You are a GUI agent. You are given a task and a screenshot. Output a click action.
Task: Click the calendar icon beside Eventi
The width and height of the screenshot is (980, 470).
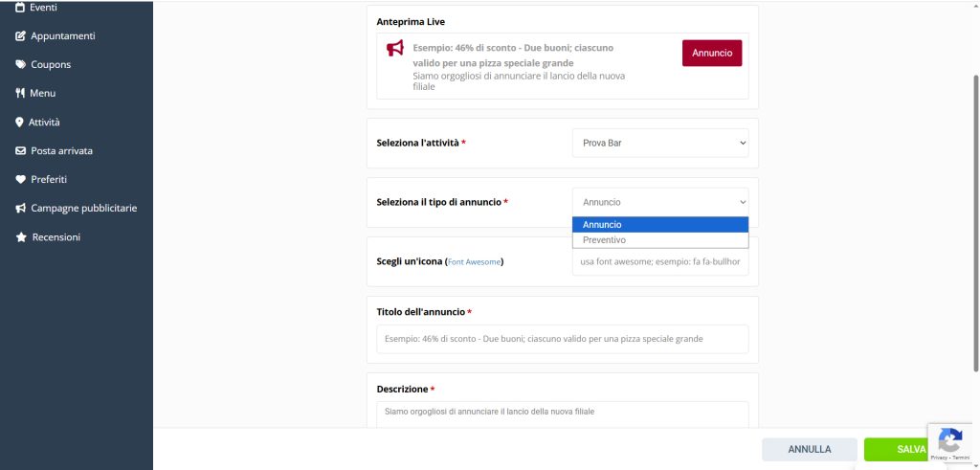21,8
